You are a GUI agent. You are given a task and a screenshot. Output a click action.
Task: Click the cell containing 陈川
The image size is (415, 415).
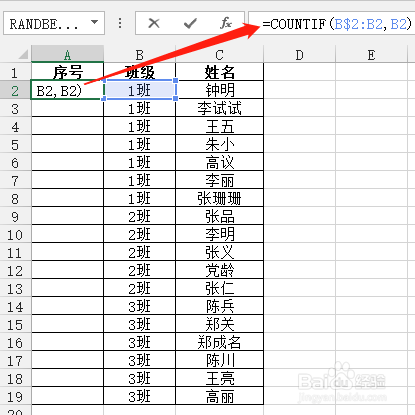tap(219, 360)
